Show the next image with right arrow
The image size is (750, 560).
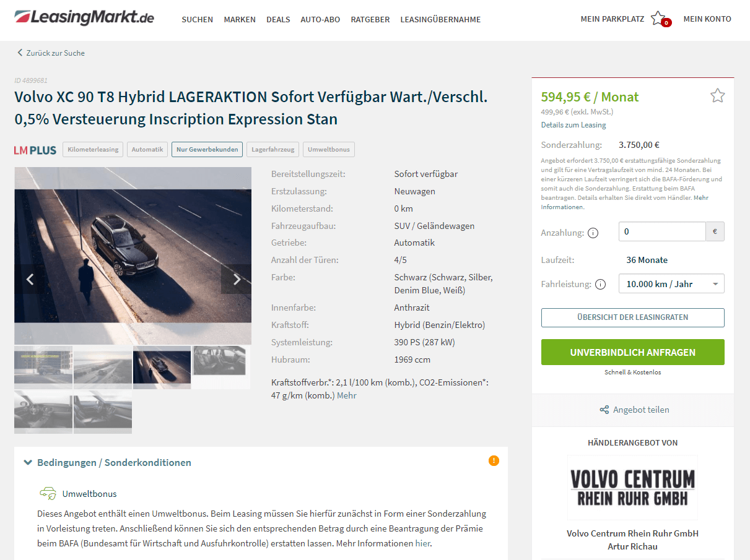coord(236,279)
